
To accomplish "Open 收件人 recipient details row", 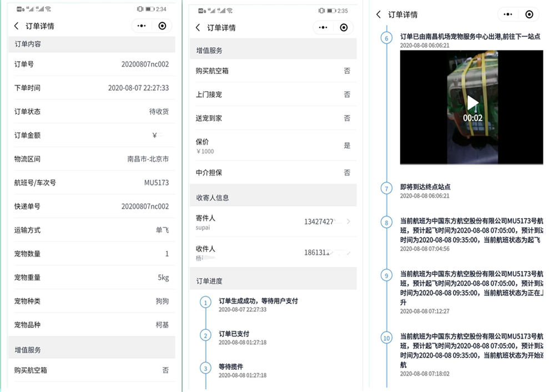I will [x=273, y=253].
